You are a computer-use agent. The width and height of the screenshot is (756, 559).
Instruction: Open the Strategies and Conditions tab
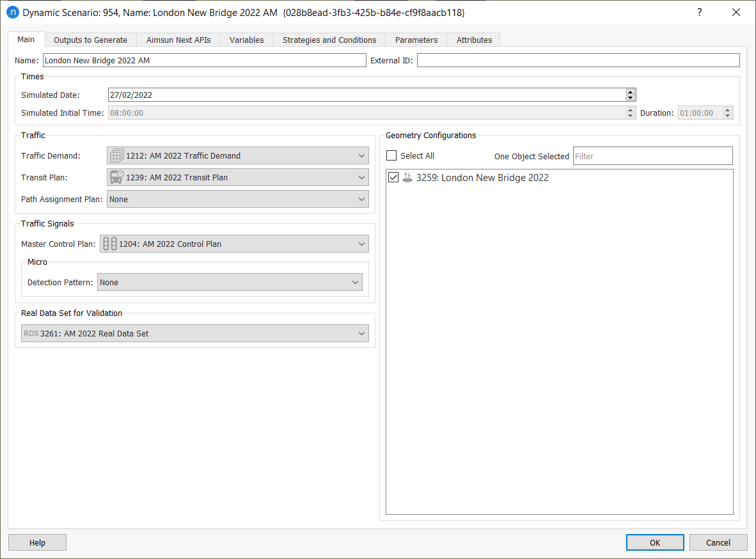pos(329,39)
